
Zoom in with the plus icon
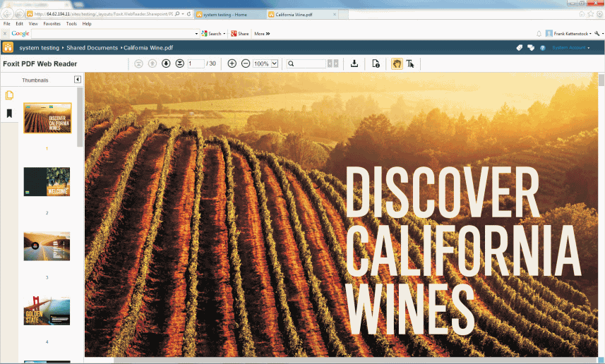tap(232, 63)
